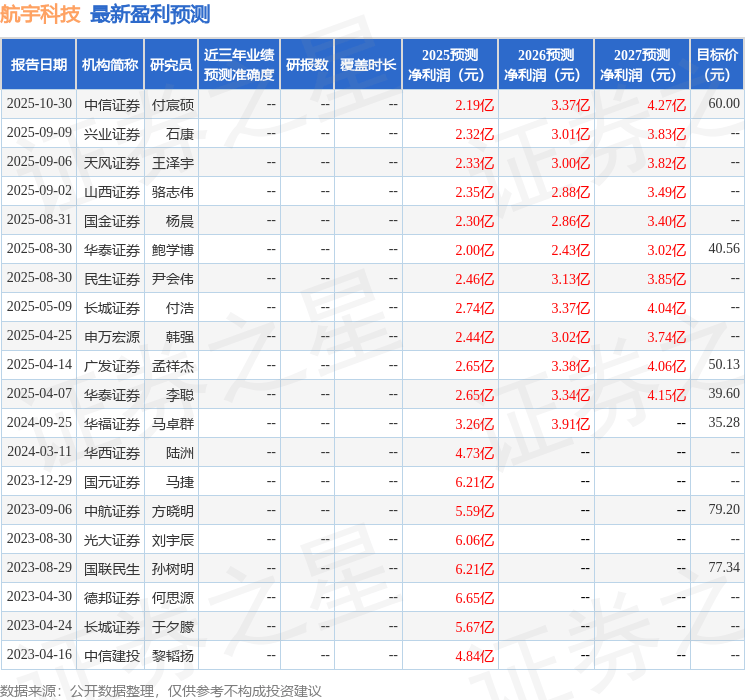745x700 pixels.
Task: Click the 光大证券 cell
Action: tap(112, 540)
